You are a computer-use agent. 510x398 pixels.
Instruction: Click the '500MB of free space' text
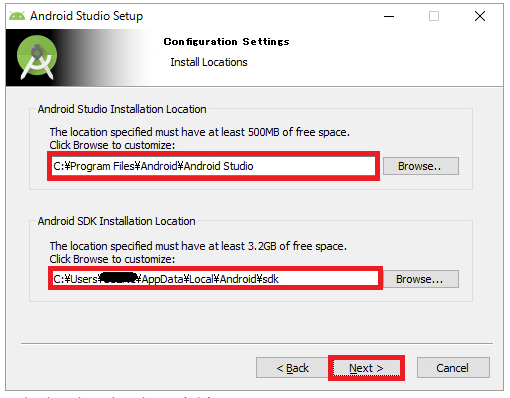coord(299,132)
